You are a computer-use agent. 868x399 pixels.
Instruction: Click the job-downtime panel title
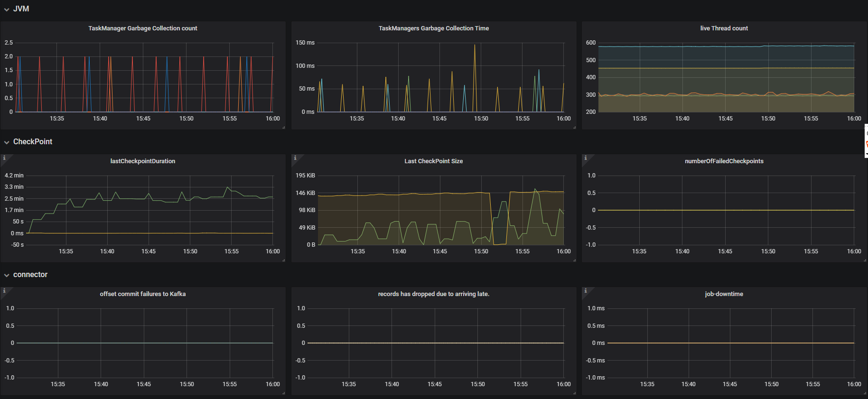point(724,294)
